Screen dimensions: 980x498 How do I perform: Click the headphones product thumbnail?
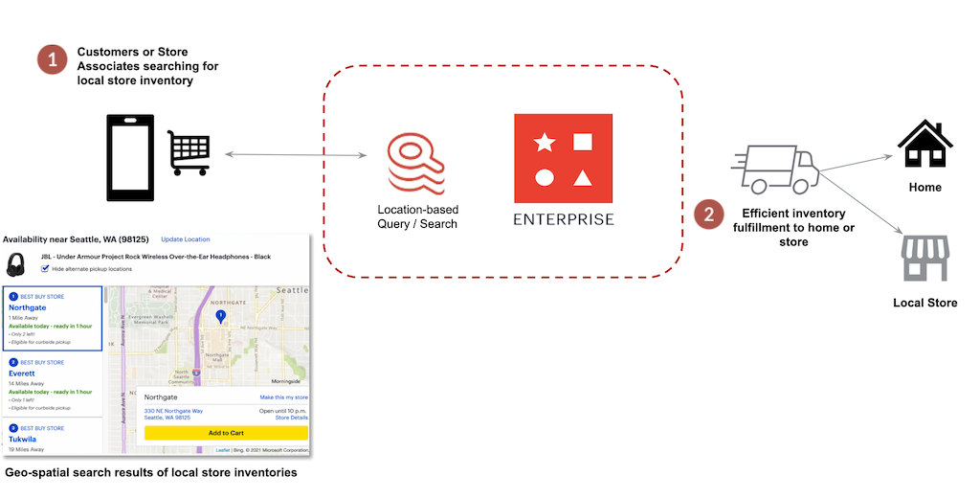(15, 264)
